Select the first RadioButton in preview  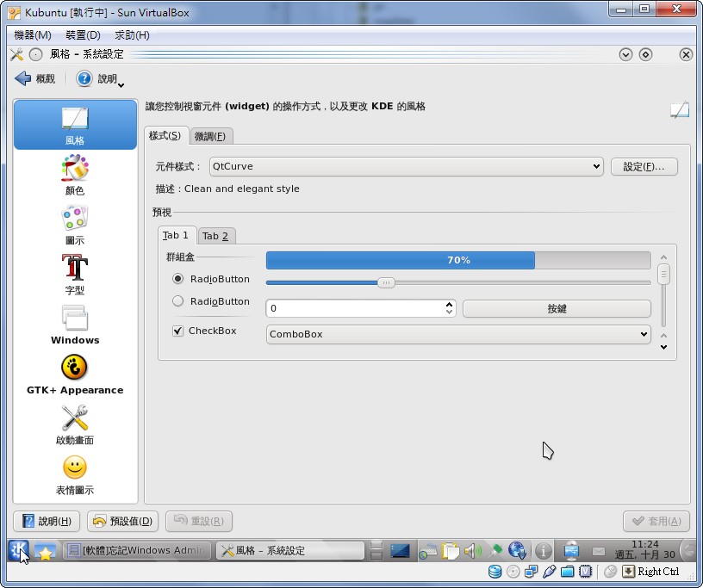click(x=178, y=279)
